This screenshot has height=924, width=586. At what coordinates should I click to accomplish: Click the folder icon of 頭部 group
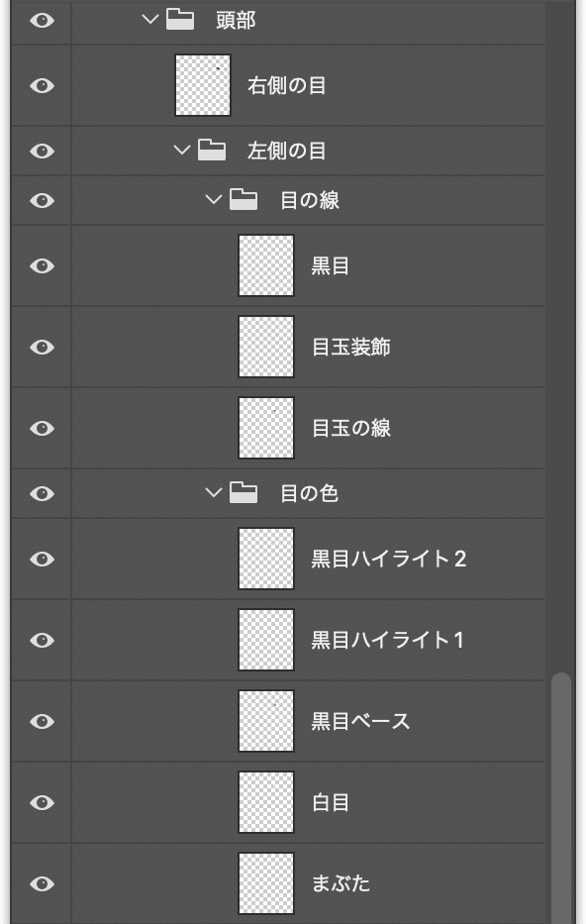coord(180,20)
